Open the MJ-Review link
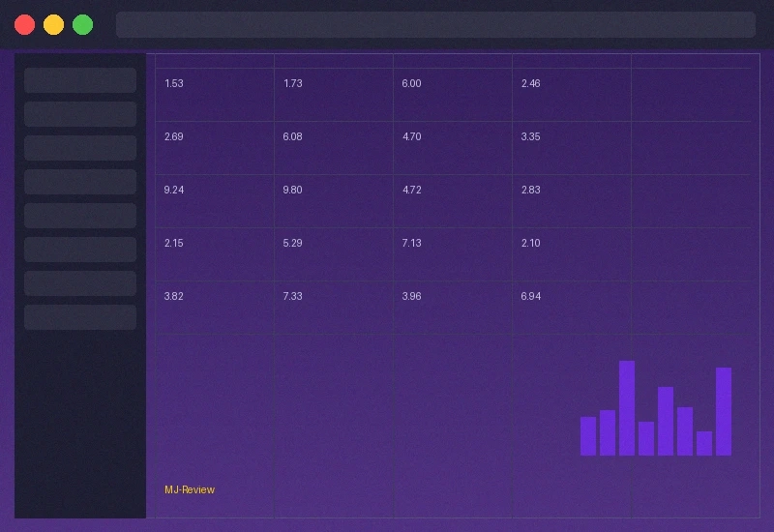Viewport: 774px width, 532px height. (190, 489)
